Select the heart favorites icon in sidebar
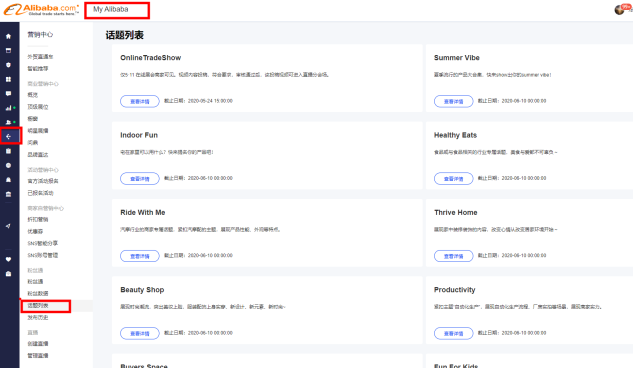 click(8, 259)
